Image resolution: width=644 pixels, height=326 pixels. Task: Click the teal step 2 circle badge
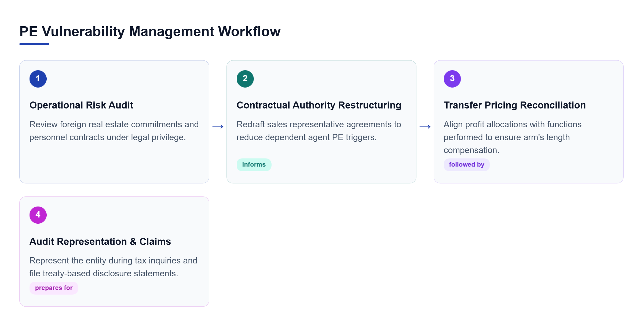245,79
